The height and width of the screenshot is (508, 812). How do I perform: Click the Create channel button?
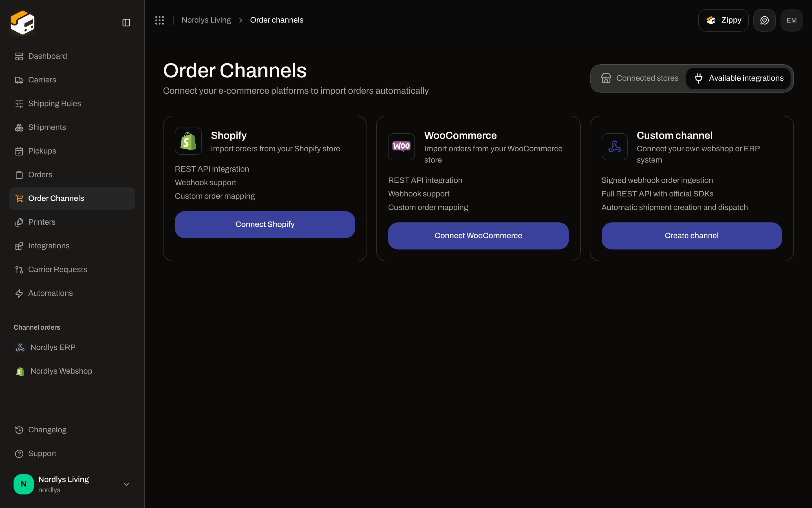click(x=692, y=236)
